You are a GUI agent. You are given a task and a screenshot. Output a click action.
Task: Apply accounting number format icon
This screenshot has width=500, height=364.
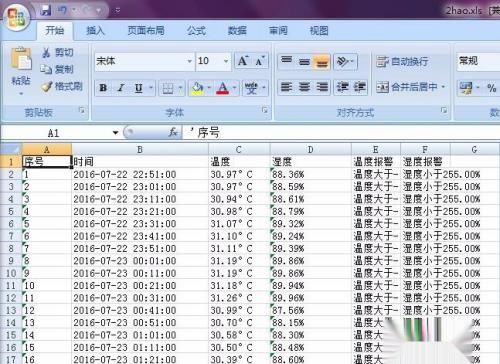tap(466, 88)
